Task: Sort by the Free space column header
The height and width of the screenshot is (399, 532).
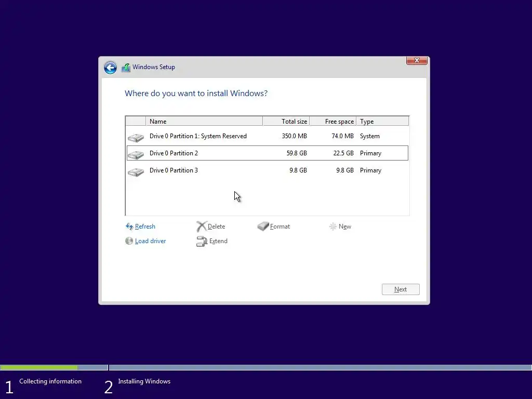Action: tap(333, 121)
